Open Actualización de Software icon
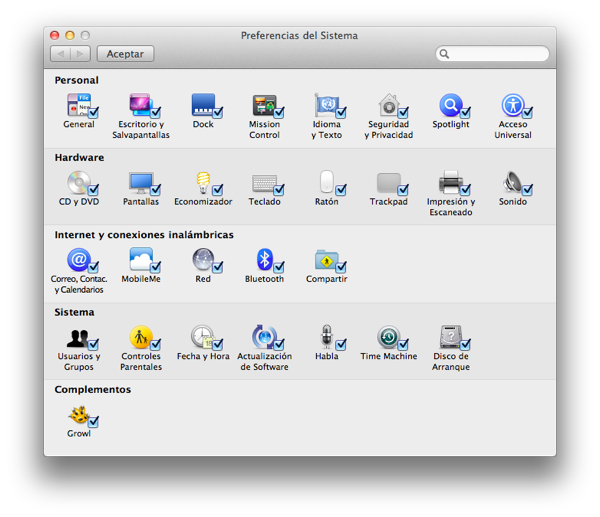The image size is (600, 517). (x=264, y=337)
